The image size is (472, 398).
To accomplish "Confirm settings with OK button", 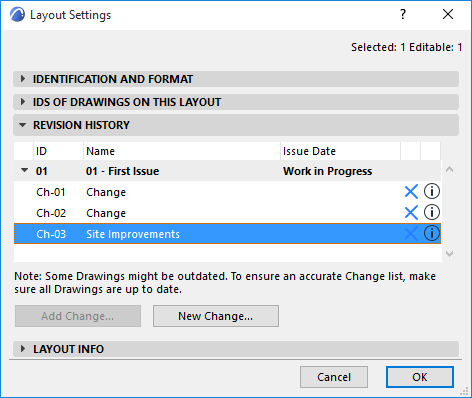I will [420, 377].
